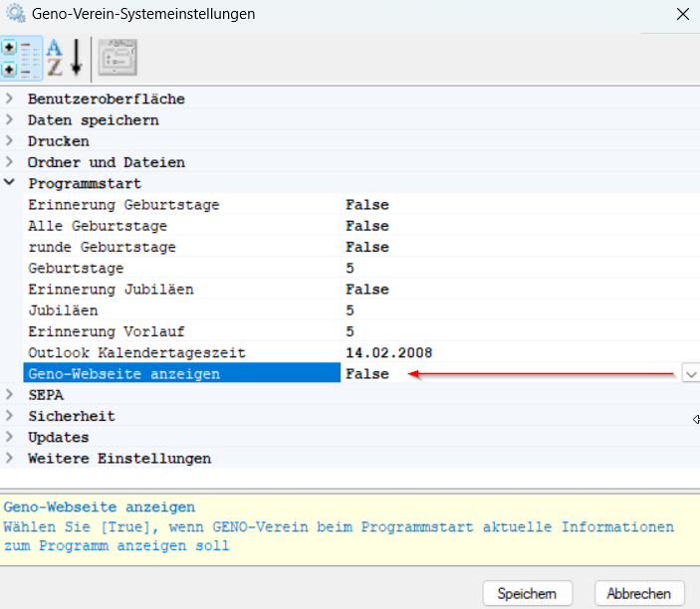Click the description heading Geno-Webseite anzeigen

[x=100, y=507]
